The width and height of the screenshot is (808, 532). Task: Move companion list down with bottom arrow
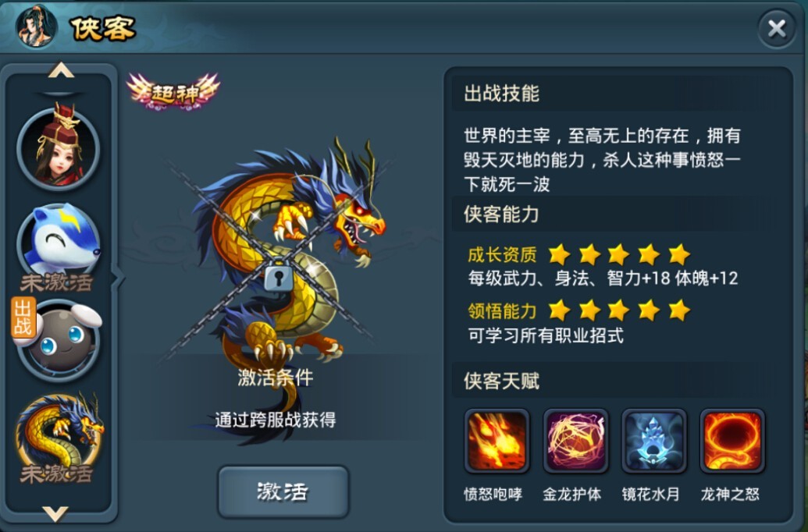click(x=55, y=513)
